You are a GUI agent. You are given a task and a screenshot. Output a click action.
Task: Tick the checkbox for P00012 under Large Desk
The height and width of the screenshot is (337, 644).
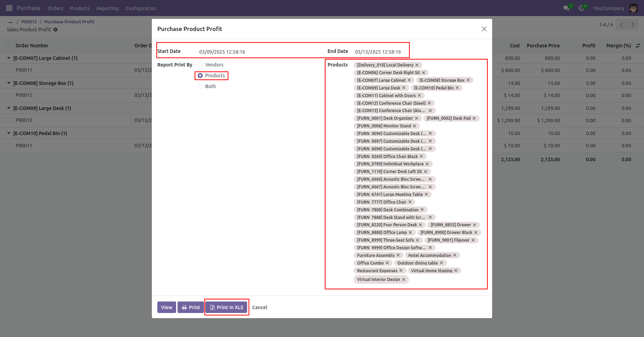pyautogui.click(x=8, y=120)
